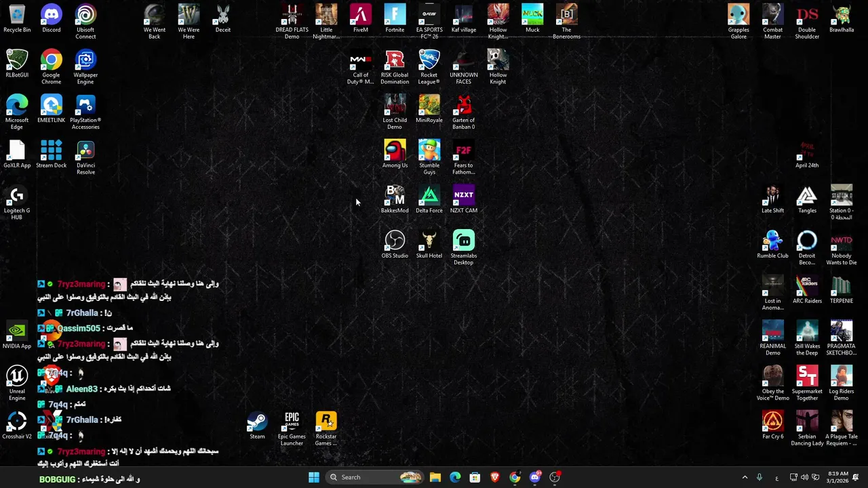The height and width of the screenshot is (488, 868).
Task: Launch FiveM from the desktop
Action: pos(361,19)
